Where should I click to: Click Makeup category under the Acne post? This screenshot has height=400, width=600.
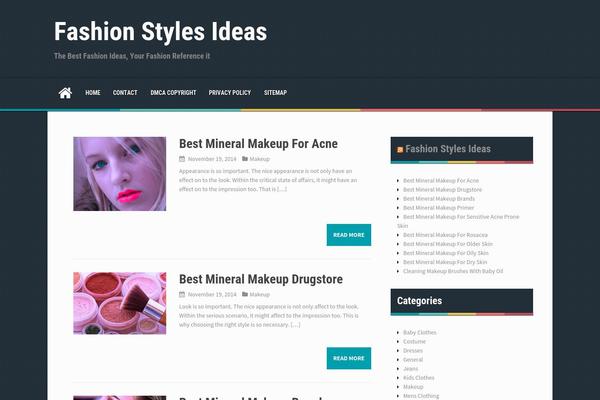[x=259, y=159]
